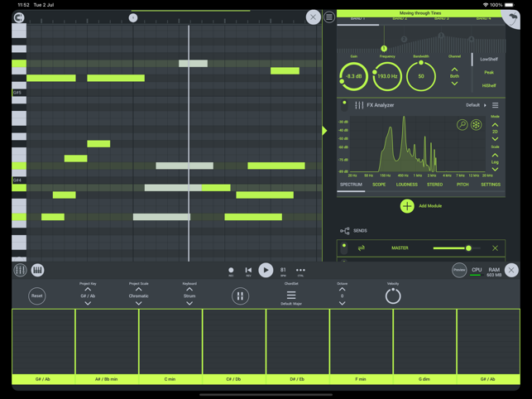Viewport: 532px width, 399px height.
Task: Rewind to start with REV button
Action: 248,271
